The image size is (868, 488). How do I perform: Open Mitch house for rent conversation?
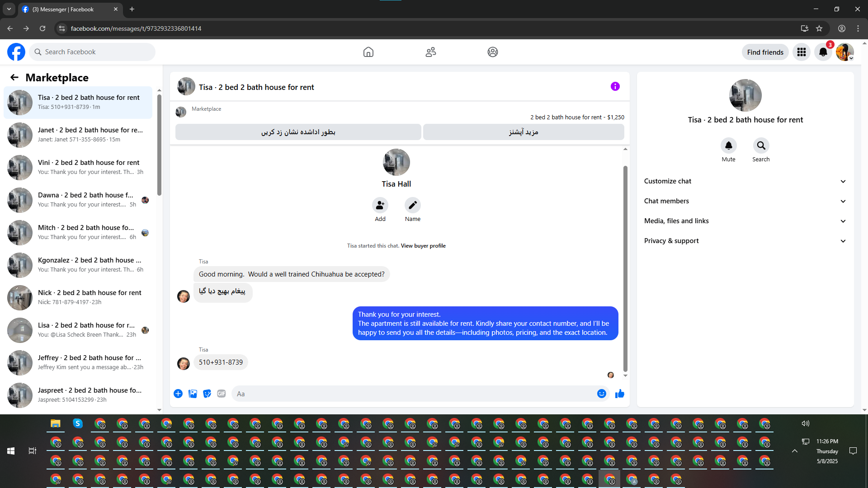(x=78, y=232)
